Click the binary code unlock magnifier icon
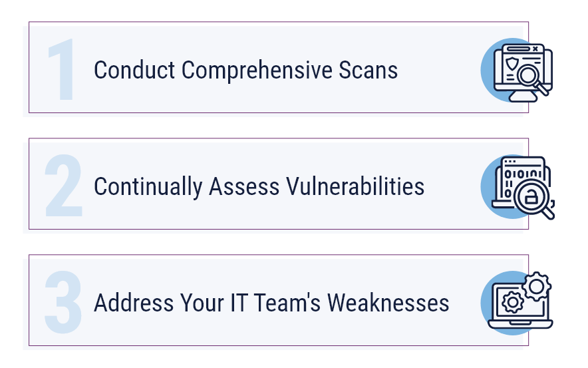Image resolution: width=588 pixels, height=368 pixels. click(523, 188)
